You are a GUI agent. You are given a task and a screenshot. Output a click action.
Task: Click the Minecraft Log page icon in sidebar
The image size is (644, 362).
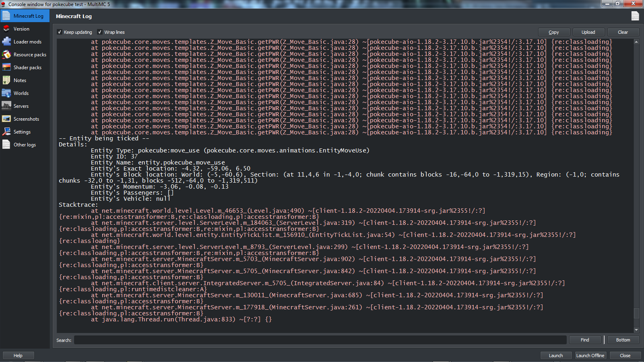point(6,16)
